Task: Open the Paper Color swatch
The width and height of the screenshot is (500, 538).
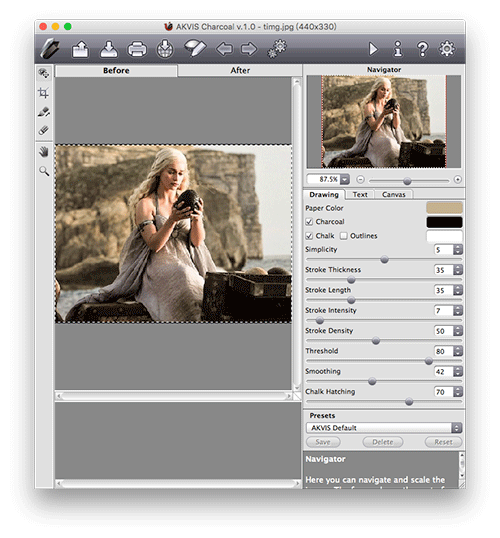Action: (x=444, y=208)
